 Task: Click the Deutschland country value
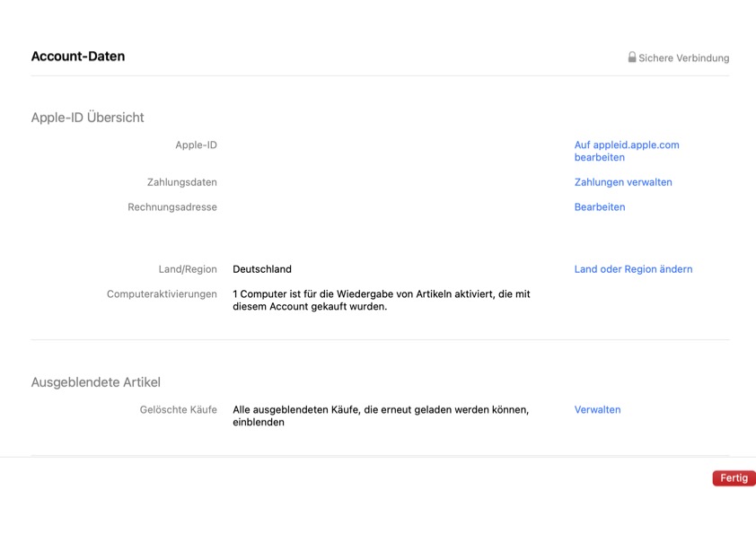pyautogui.click(x=262, y=269)
